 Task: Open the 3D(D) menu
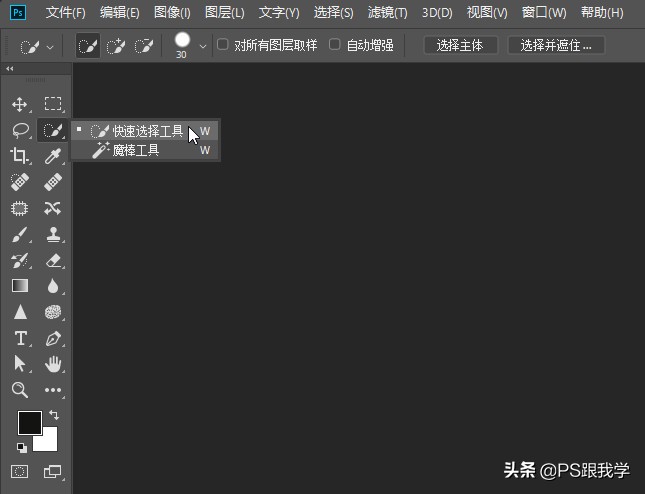click(437, 13)
